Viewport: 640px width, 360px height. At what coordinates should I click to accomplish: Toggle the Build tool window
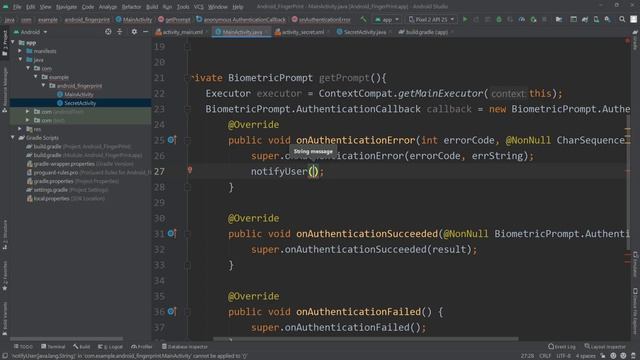click(82, 347)
